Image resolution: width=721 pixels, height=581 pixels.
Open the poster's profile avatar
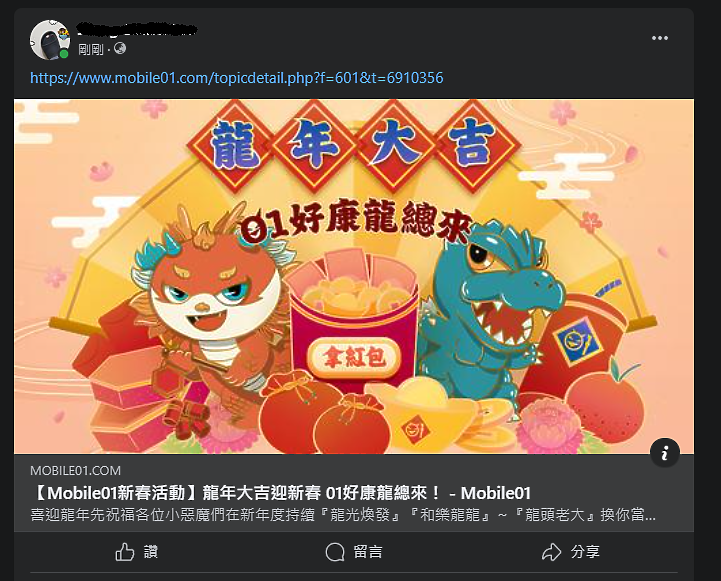(x=50, y=40)
